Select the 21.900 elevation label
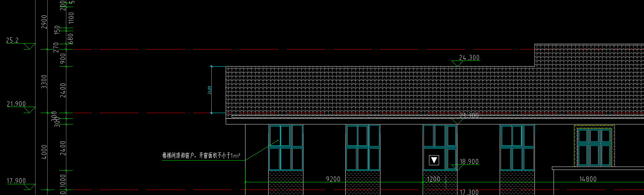Image resolution: width=644 pixels, height=195 pixels. tap(16, 104)
